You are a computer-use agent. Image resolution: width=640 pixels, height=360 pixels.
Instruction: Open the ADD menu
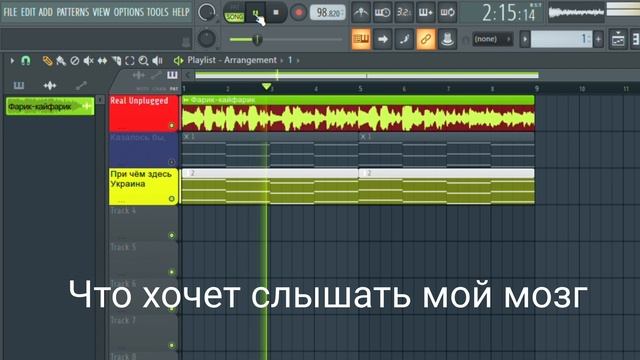coord(45,12)
